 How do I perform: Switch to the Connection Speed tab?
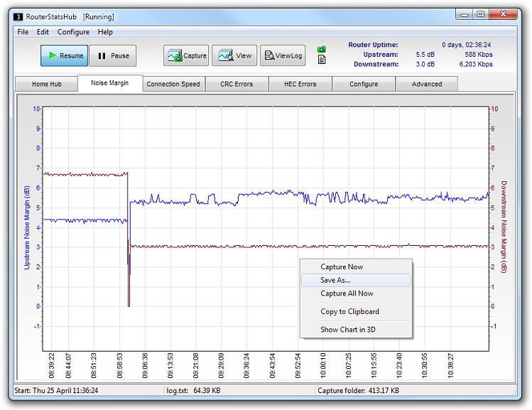click(173, 84)
